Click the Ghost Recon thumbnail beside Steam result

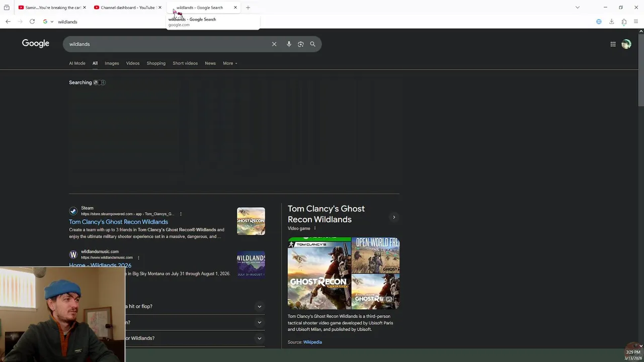(251, 221)
